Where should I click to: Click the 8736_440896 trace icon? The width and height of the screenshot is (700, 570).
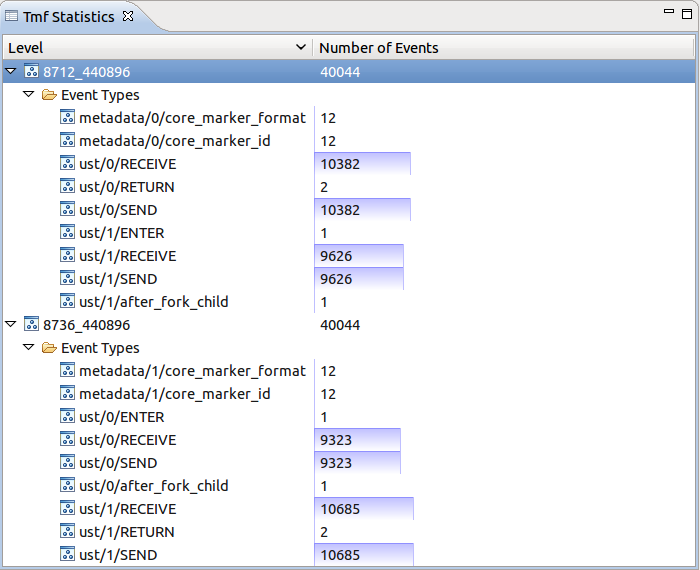point(31,325)
